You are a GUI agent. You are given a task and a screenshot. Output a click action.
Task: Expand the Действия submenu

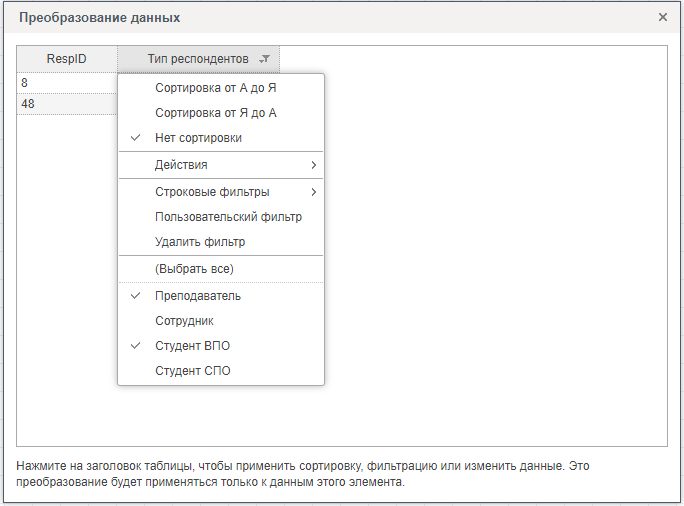(182, 165)
